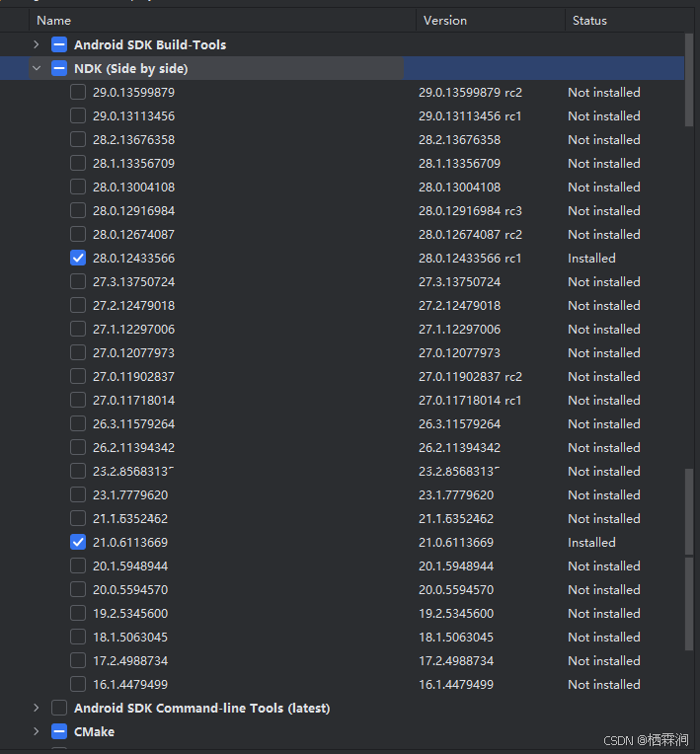This screenshot has width=700, height=754.
Task: Check NDK version 28.0.12916984
Action: (78, 210)
